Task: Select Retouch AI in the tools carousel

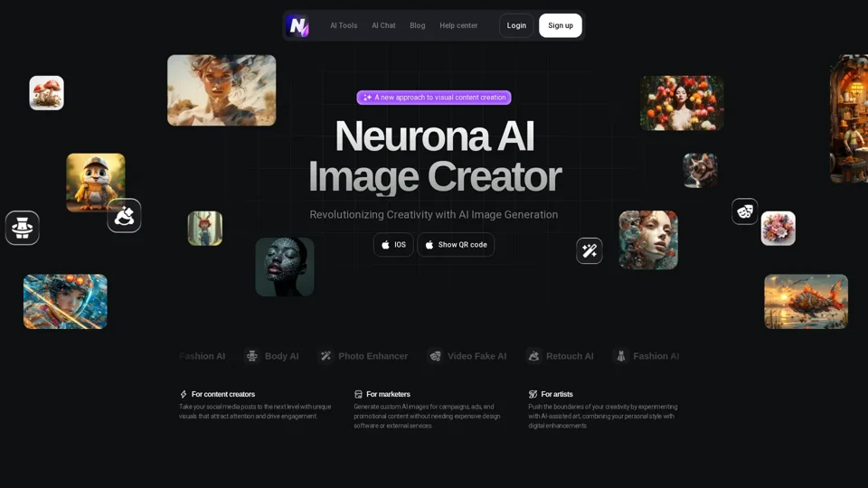Action: point(560,356)
